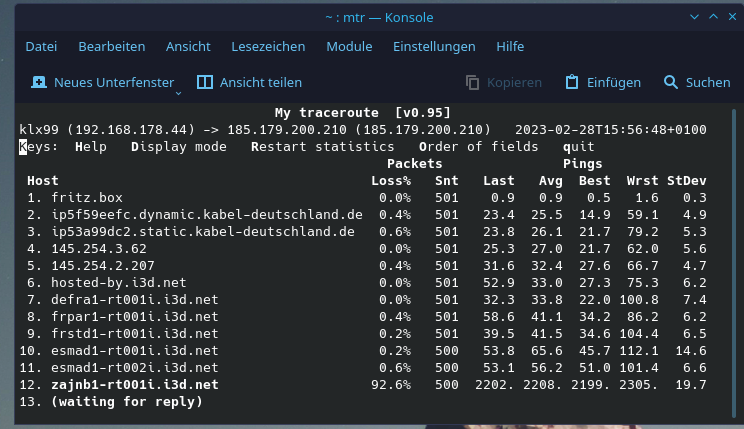Click the Ansicht teilen split-view icon

click(205, 83)
